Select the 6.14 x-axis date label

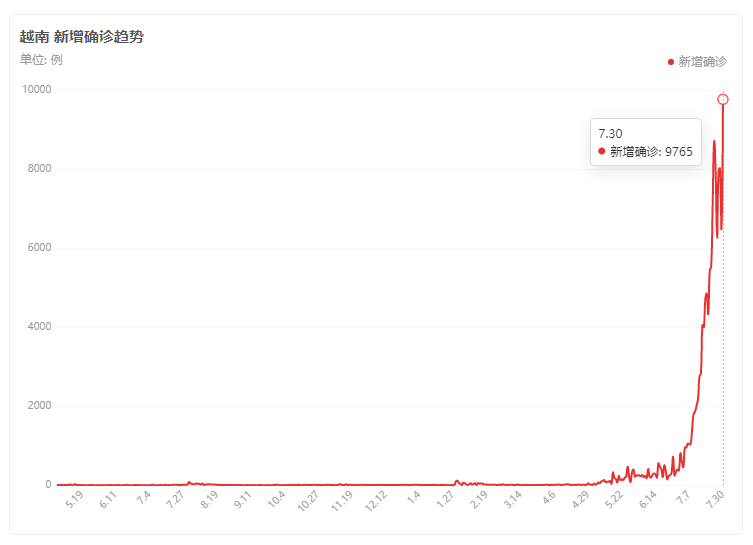648,499
